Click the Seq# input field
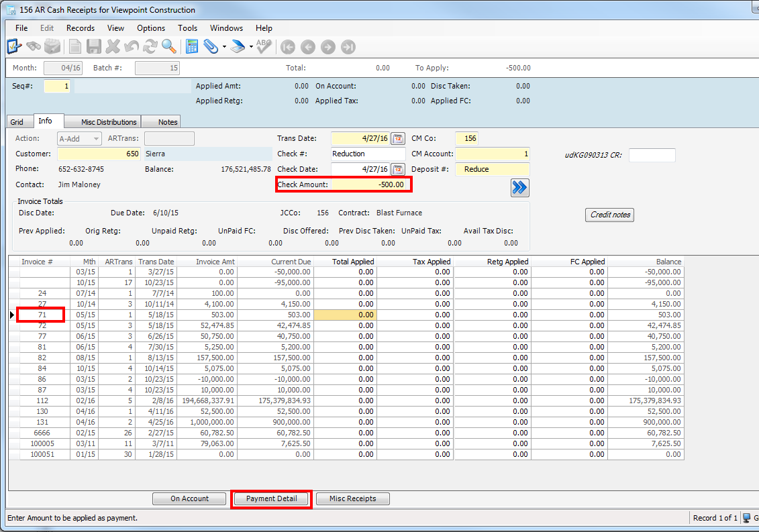This screenshot has width=759, height=532. click(x=56, y=86)
